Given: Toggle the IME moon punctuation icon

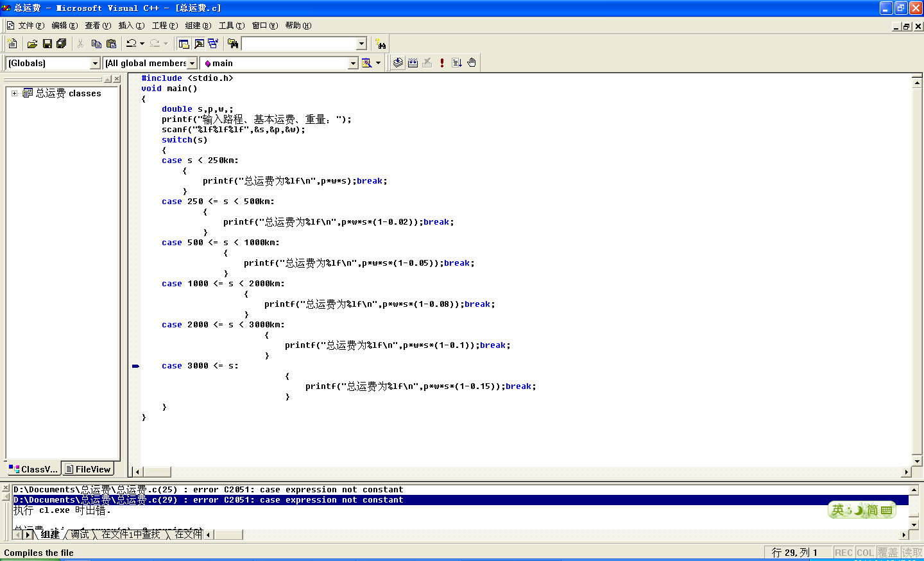Looking at the screenshot, I should [x=857, y=510].
